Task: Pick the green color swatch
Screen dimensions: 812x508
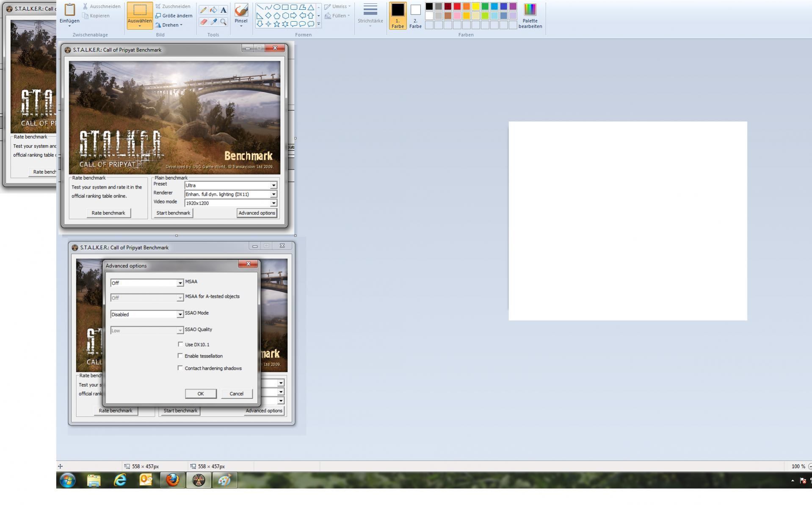Action: 485,6
